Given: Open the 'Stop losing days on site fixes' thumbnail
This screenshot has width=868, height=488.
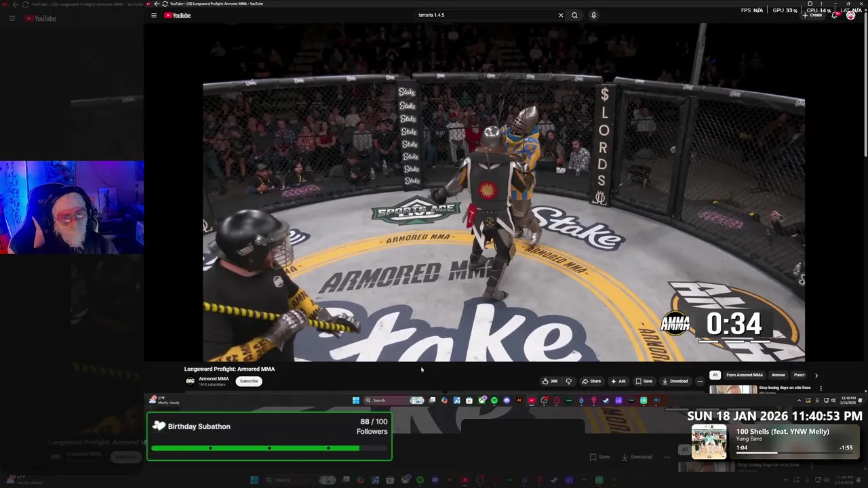Looking at the screenshot, I should (733, 389).
